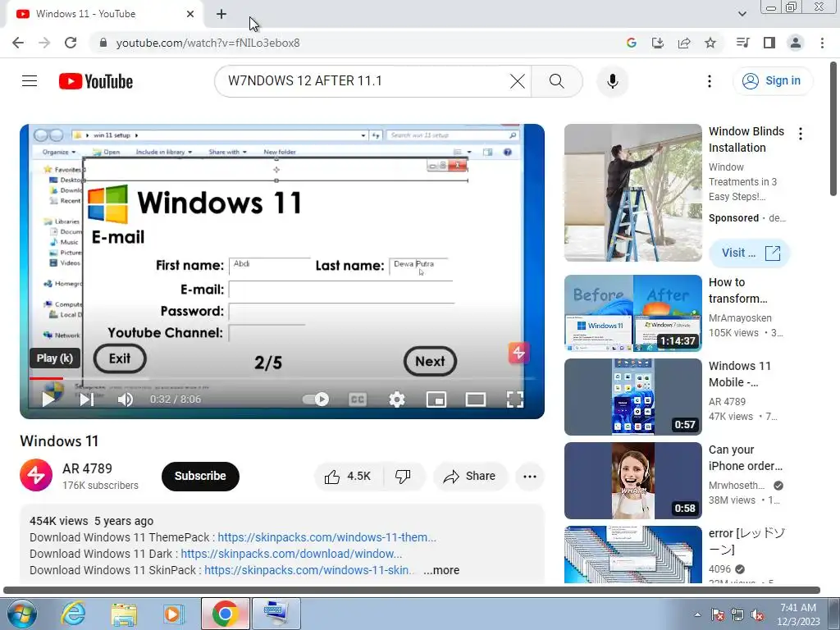Open Window Blinds Installation ad thumbnail
Viewport: 840px width, 630px height.
coord(633,193)
